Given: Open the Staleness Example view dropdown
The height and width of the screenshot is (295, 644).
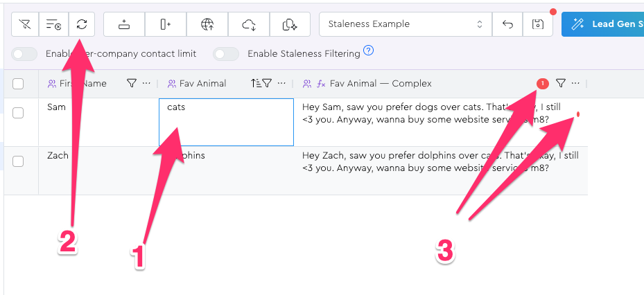Looking at the screenshot, I should pyautogui.click(x=406, y=24).
